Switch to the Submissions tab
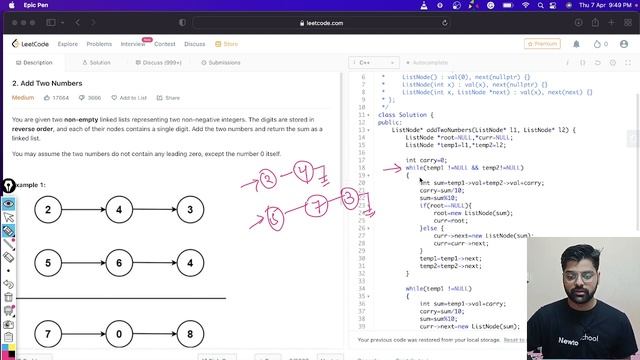640x360 pixels. coord(221,62)
